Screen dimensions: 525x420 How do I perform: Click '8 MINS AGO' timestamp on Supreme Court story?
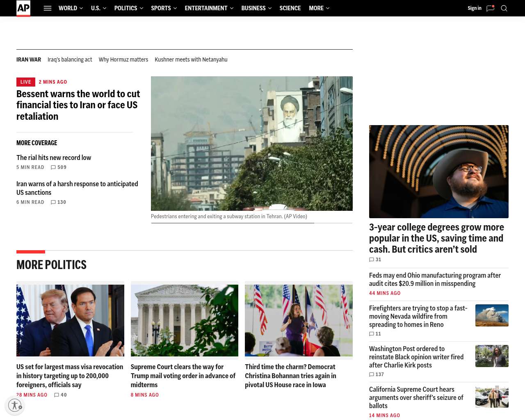pyautogui.click(x=145, y=395)
